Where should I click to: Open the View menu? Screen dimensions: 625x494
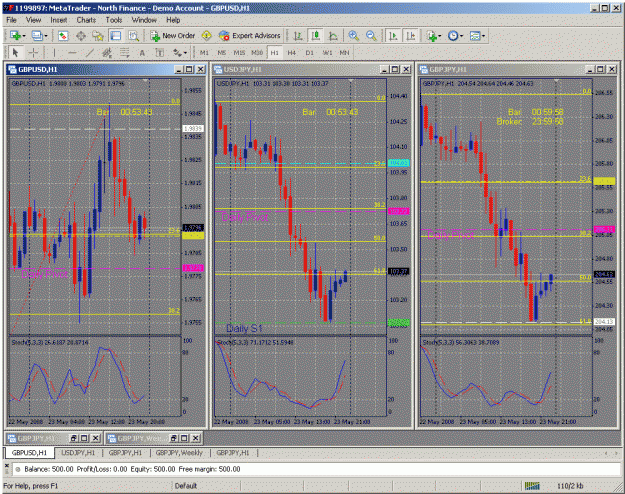[x=33, y=20]
